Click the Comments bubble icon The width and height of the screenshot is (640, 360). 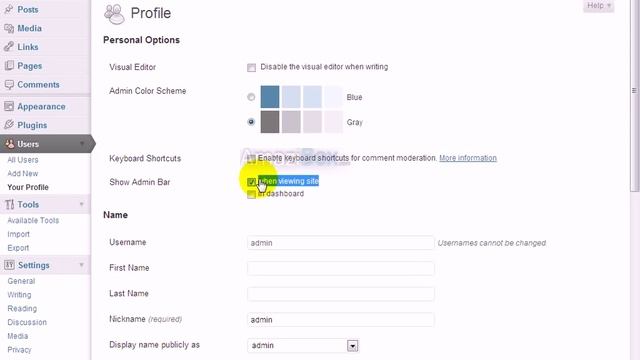click(9, 84)
